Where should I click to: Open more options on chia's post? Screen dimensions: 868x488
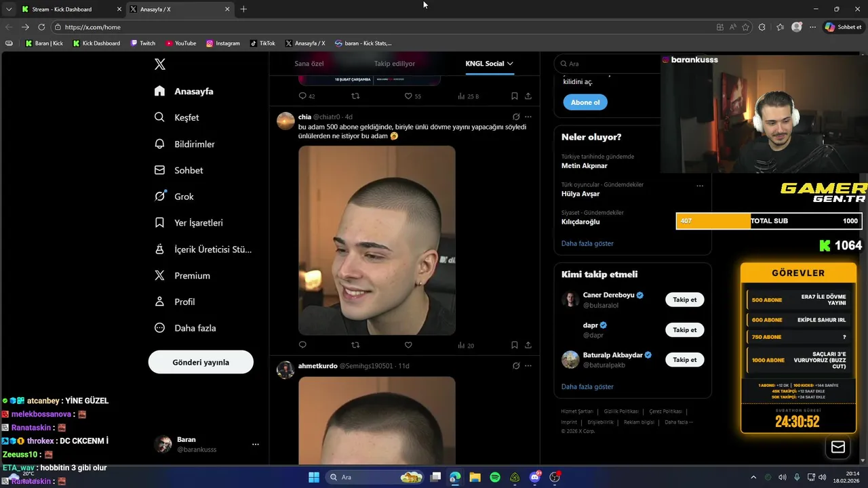(528, 117)
